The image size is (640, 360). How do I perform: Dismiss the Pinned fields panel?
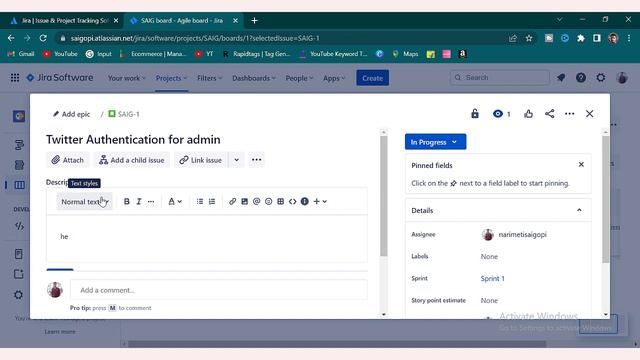click(x=581, y=164)
